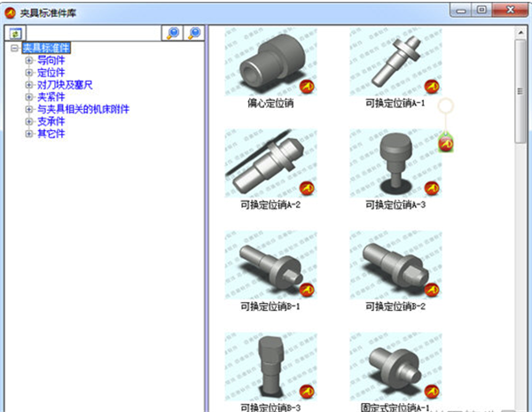This screenshot has width=532, height=412.
Task: Open the 可换定位销B-1 part thumbnail
Action: click(270, 265)
